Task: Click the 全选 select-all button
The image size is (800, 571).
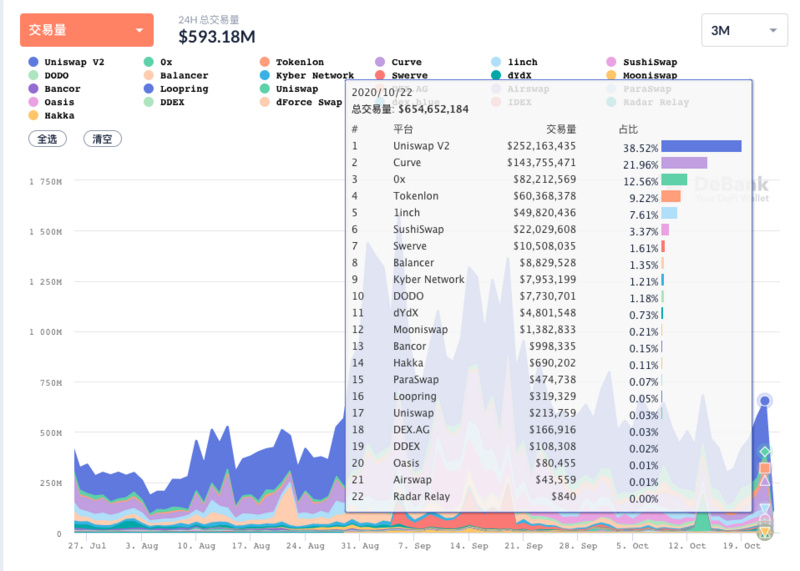Action: (48, 139)
